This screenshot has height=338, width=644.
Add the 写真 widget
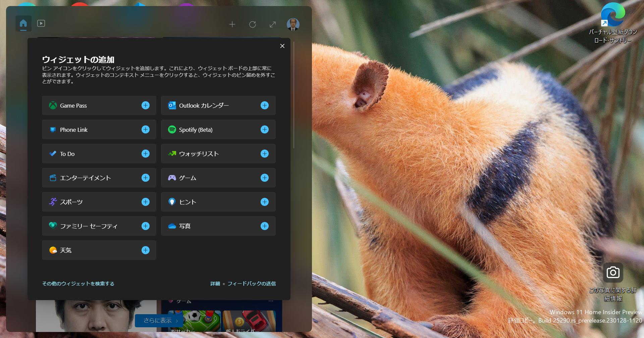265,226
